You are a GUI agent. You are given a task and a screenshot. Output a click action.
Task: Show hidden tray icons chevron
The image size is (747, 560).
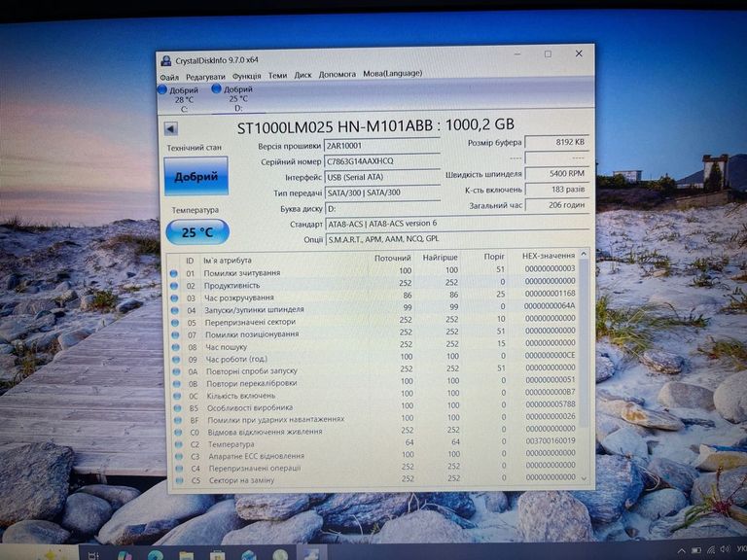coord(682,551)
